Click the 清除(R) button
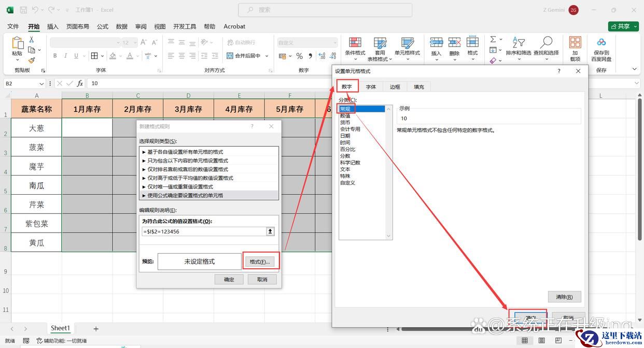 point(564,297)
